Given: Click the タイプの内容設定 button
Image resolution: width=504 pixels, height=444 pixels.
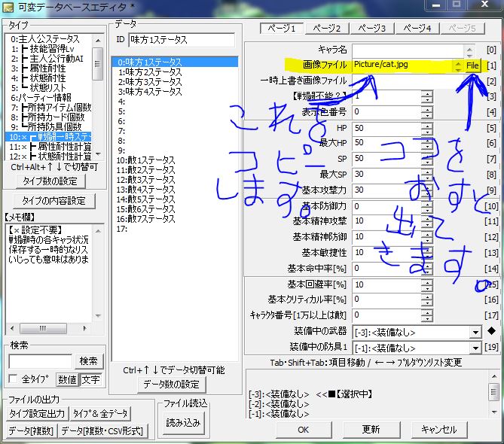Looking at the screenshot, I should coord(53,201).
